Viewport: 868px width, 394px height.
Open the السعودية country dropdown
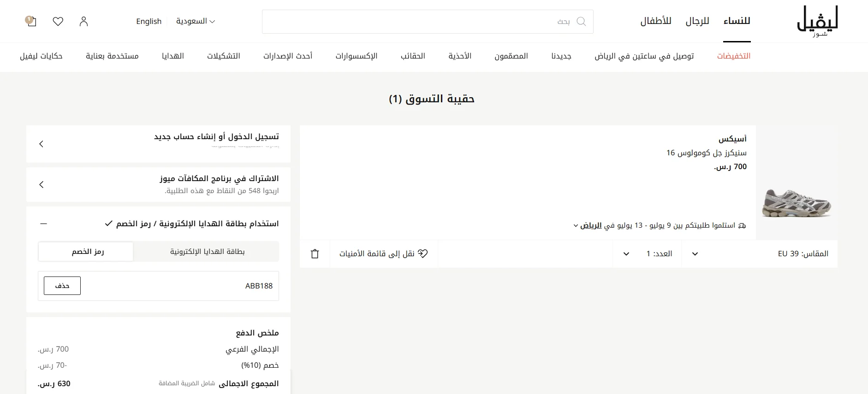point(196,21)
